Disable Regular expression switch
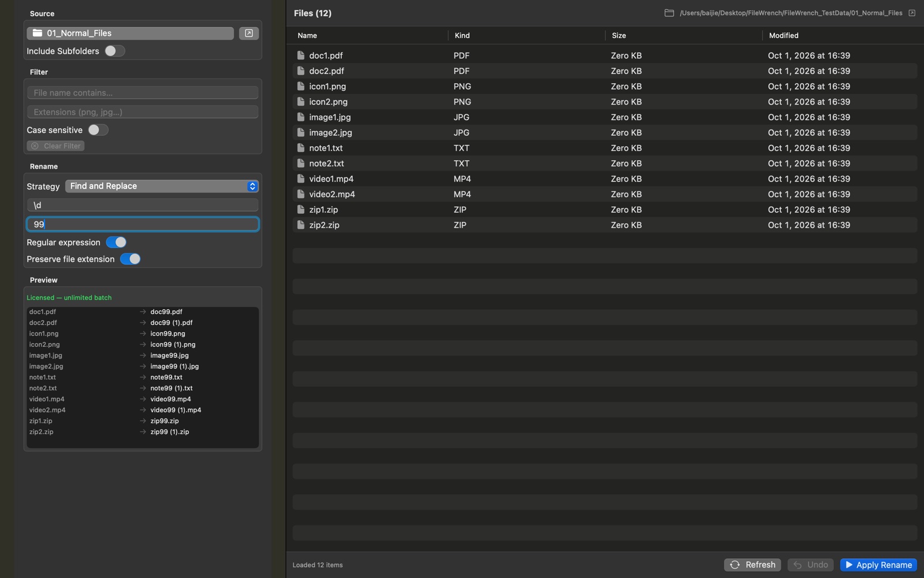 point(116,242)
